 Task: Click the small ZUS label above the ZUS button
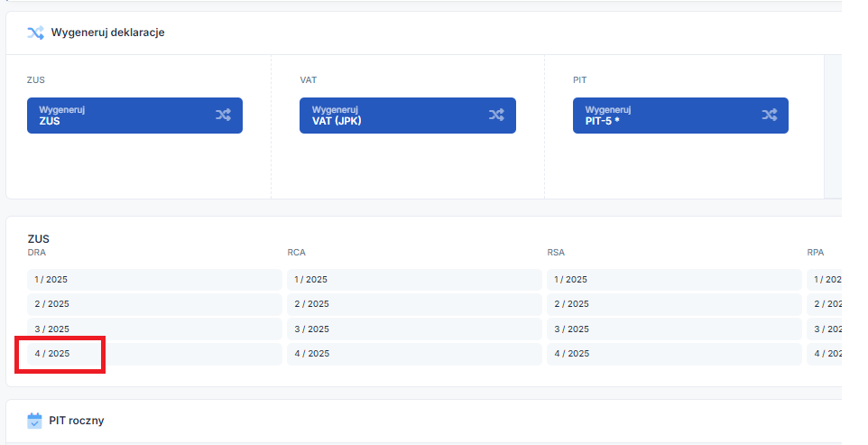(x=35, y=80)
